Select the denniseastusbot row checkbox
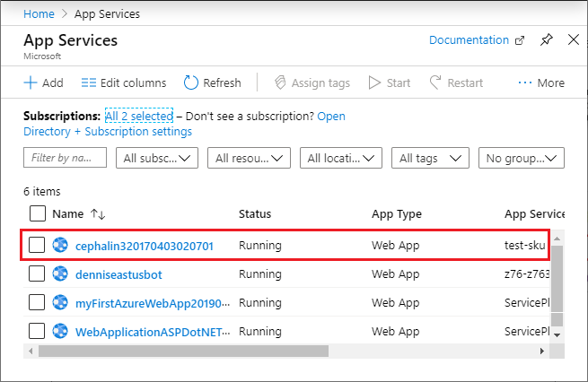Screen dimensions: 588x382 tap(37, 273)
